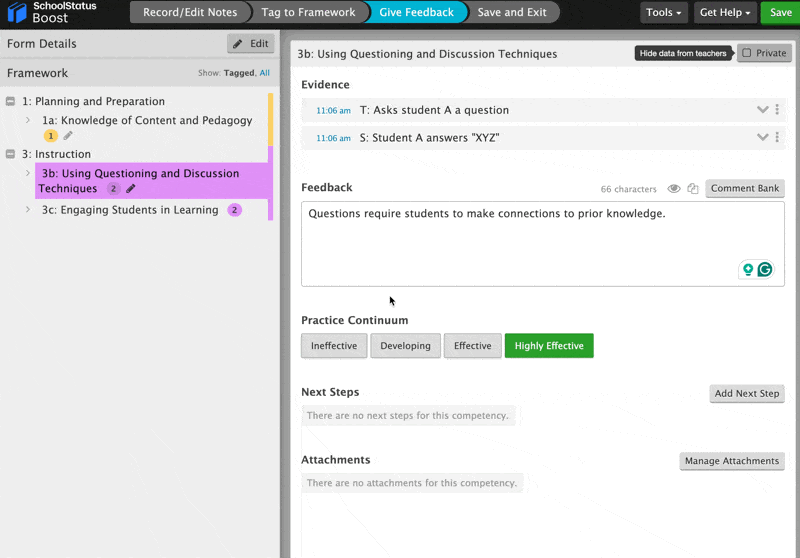Open kebab menu for 'Asks student A a question'
The height and width of the screenshot is (558, 800).
coord(777,110)
